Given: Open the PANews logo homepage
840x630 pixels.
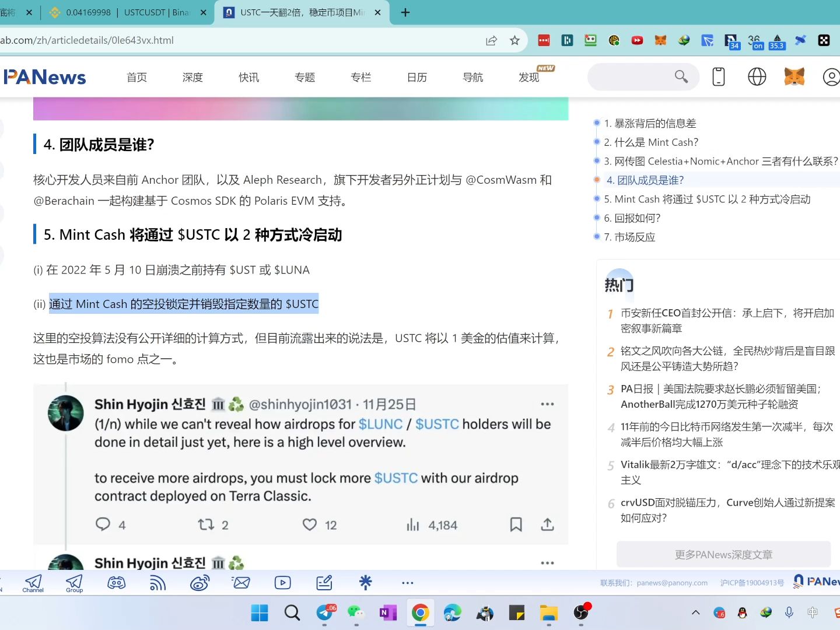Looking at the screenshot, I should (x=44, y=77).
